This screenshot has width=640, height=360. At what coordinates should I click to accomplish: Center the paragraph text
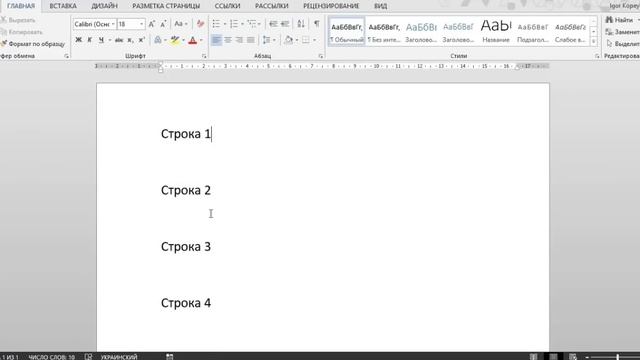228,40
